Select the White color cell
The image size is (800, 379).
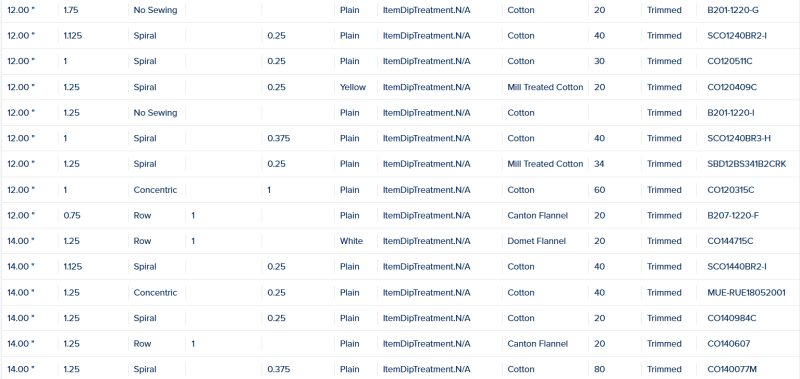coord(352,241)
